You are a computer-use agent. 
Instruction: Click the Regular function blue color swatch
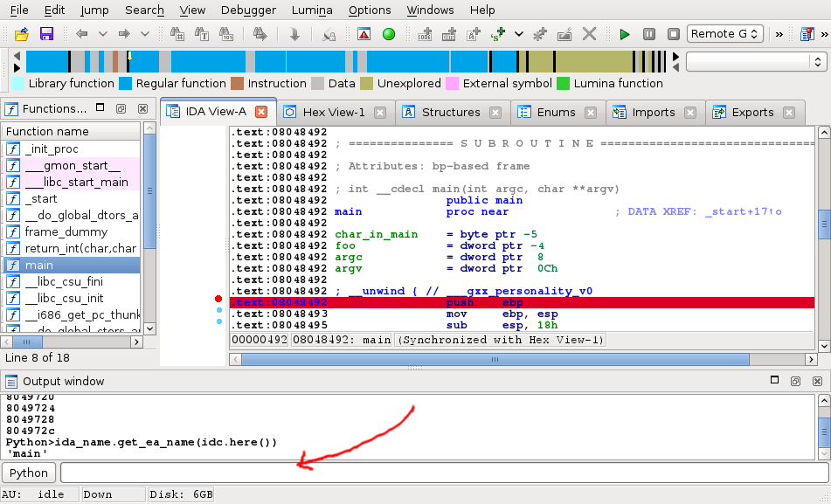click(x=126, y=84)
